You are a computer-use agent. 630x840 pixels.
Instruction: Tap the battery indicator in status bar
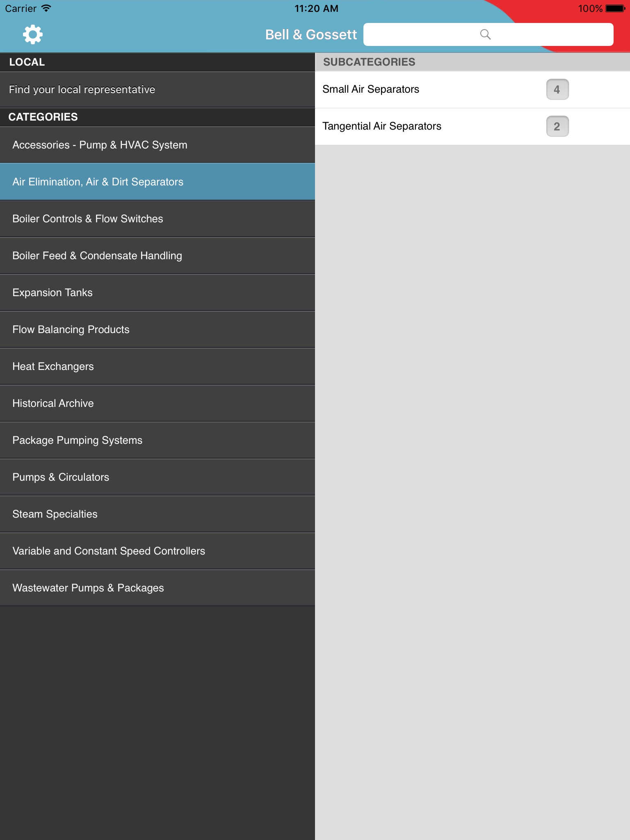615,9
